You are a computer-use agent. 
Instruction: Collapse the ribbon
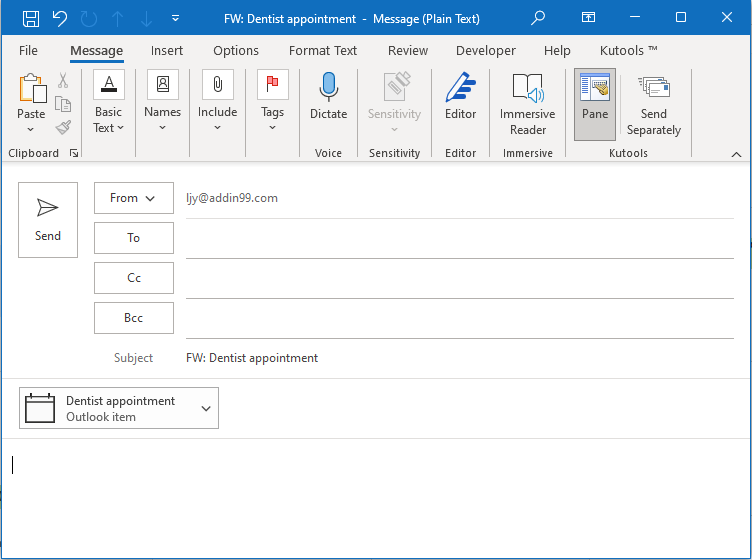point(736,154)
